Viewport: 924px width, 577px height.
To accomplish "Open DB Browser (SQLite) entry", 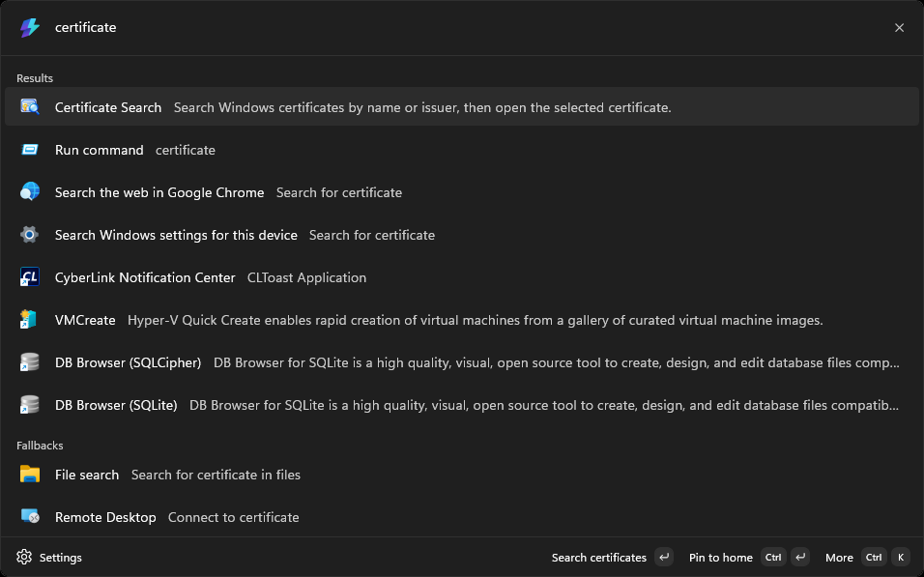I will click(x=461, y=404).
